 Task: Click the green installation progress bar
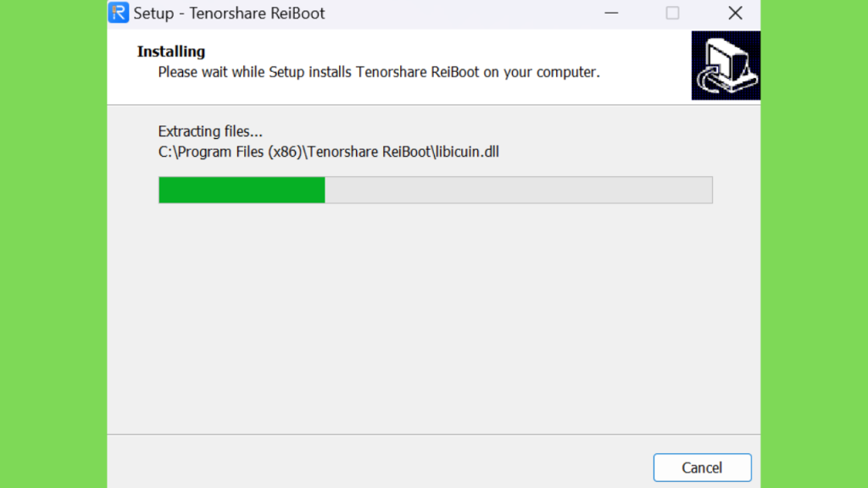tap(435, 190)
